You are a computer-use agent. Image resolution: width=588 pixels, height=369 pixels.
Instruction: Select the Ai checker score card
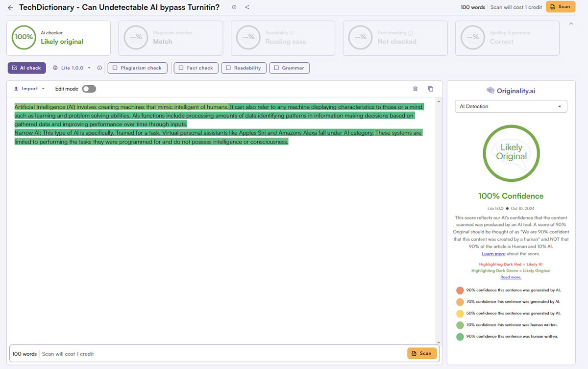58,38
